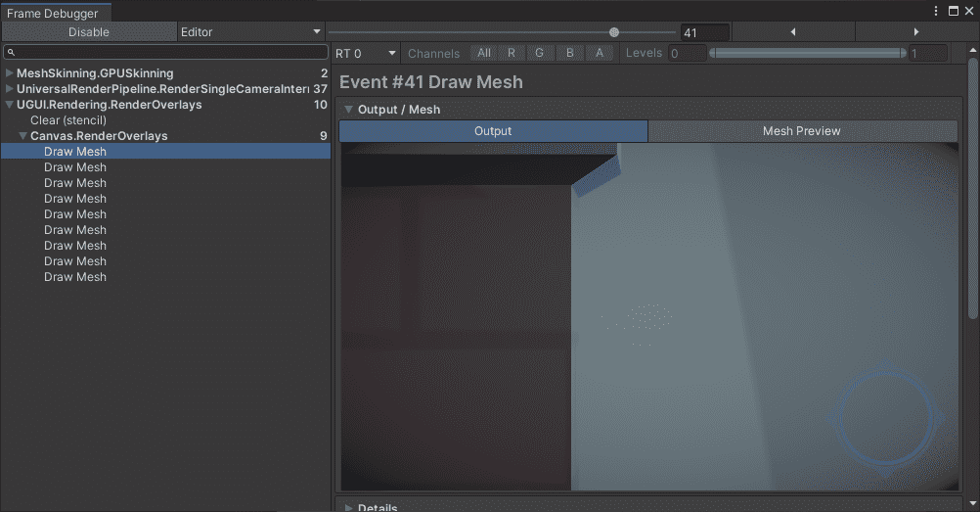Select the Frame Debugger window tab
980x512 pixels.
[56, 13]
